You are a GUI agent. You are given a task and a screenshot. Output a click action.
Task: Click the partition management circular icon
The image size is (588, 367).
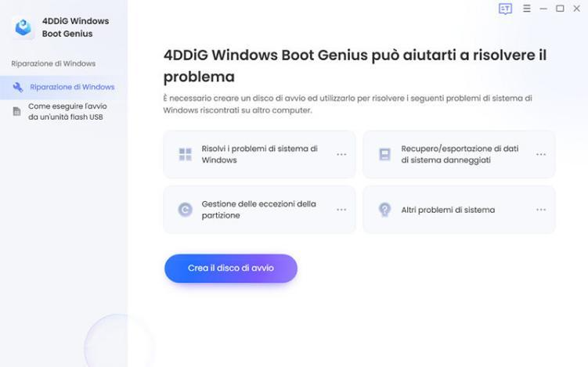pos(185,210)
